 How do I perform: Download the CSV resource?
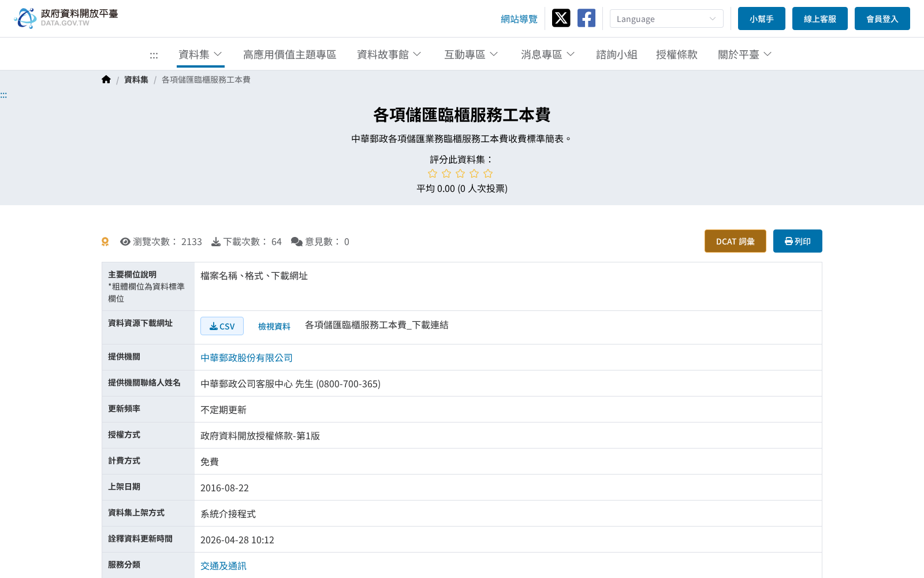click(222, 326)
